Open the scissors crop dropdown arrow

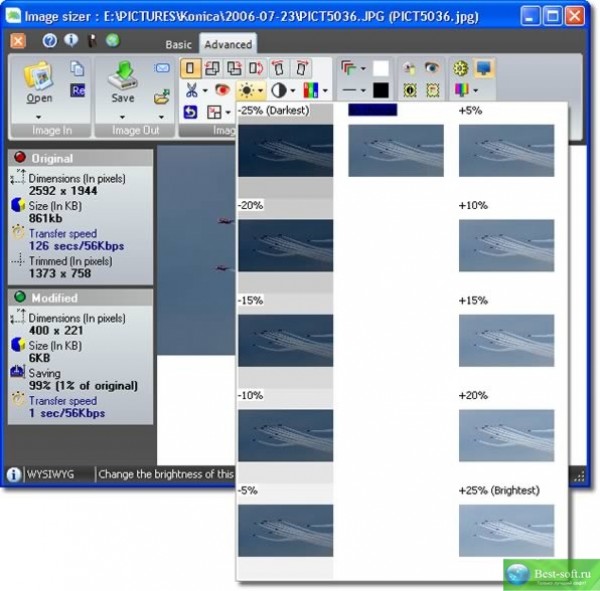point(205,91)
